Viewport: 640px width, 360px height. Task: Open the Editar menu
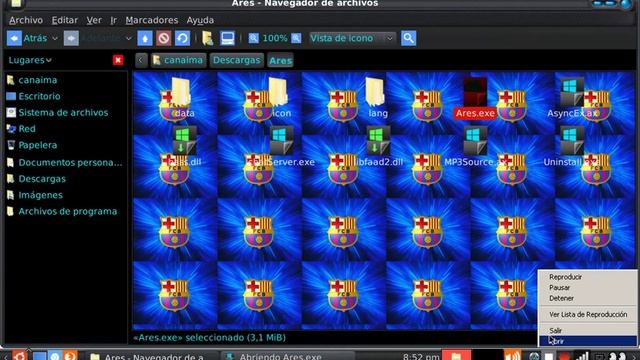point(64,20)
